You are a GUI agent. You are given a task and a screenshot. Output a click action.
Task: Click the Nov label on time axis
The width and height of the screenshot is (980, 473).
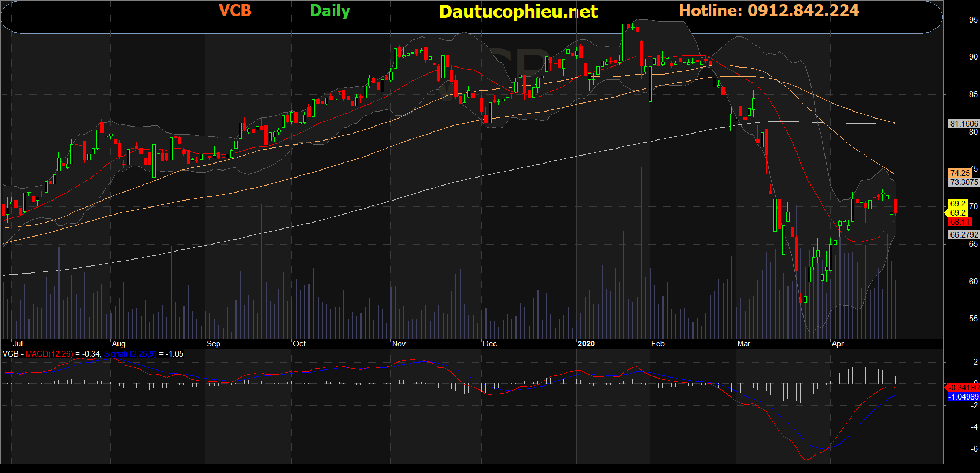pos(399,344)
